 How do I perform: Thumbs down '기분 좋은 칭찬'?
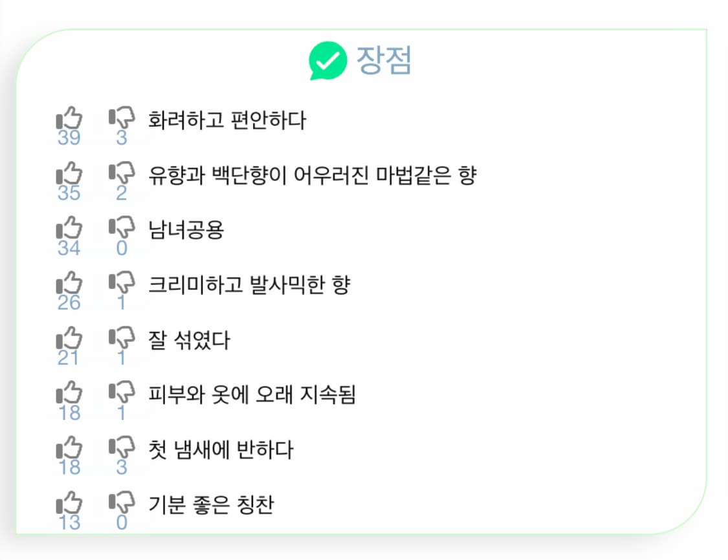[x=122, y=502]
